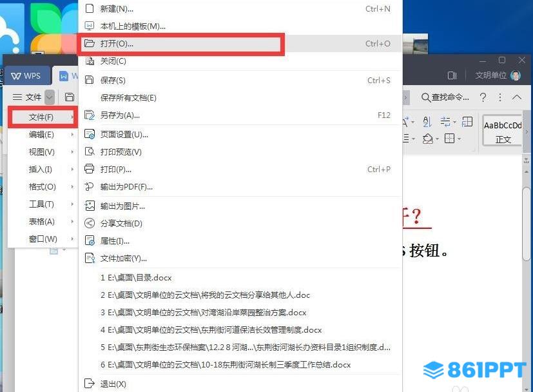
Task: Click the 文明单位 account avatar
Action: pos(516,75)
